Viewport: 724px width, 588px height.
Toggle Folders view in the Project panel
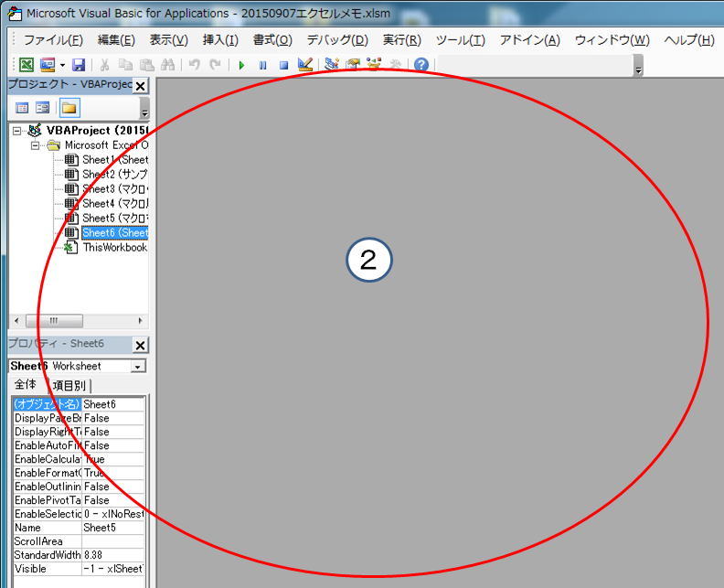tap(69, 108)
